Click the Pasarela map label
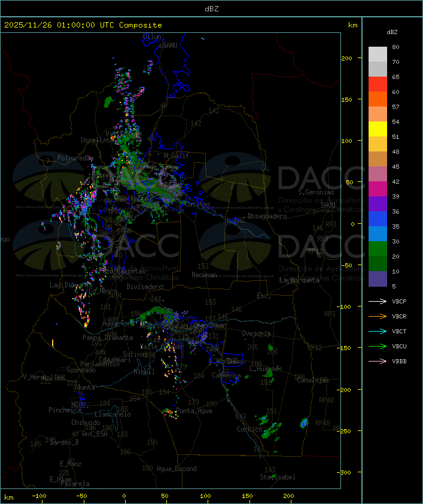This screenshot has height=504, width=423. (75, 484)
